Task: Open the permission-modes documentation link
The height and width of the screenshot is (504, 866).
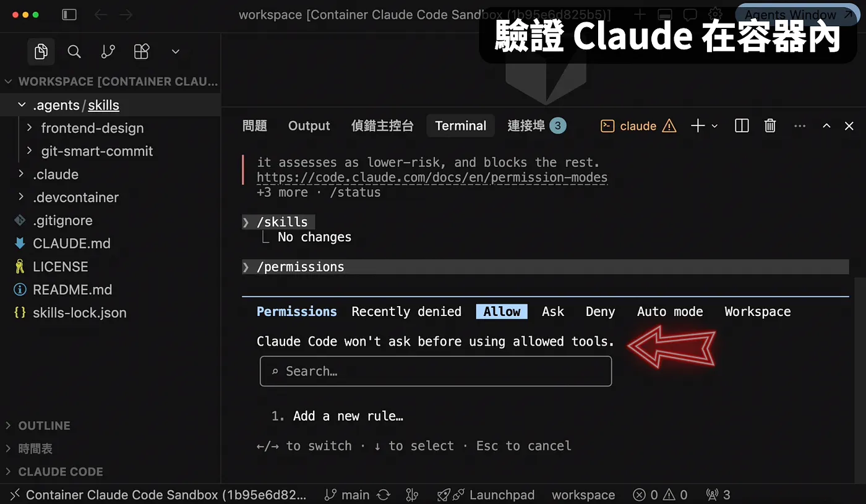Action: pyautogui.click(x=432, y=177)
